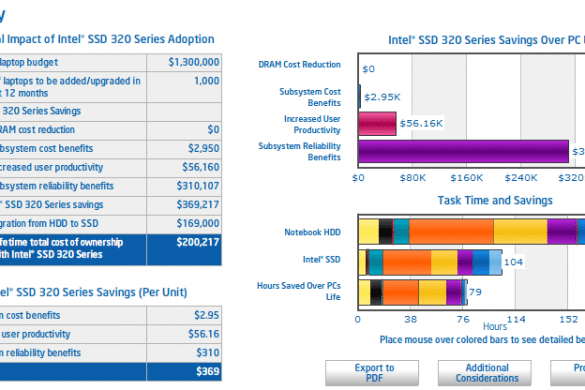This screenshot has height=390, width=585.
Task: Click the Task Time and Savings heading
Action: click(x=495, y=200)
